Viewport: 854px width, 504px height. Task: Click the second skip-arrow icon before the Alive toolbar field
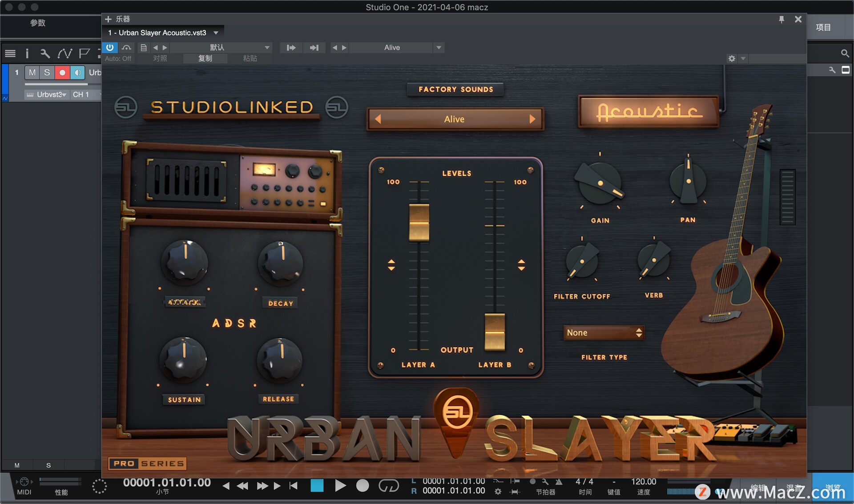(314, 48)
